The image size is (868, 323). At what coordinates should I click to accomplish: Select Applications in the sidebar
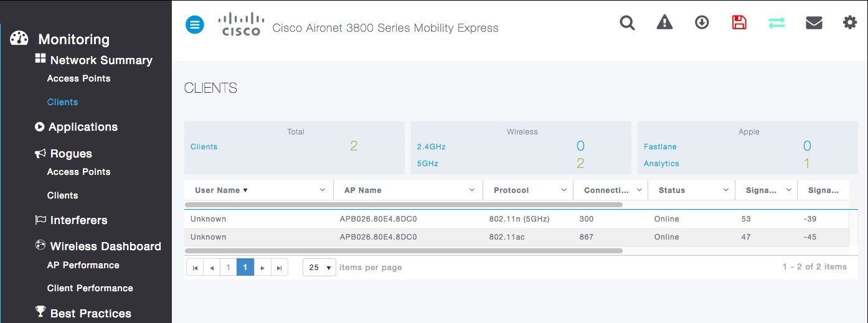point(83,127)
